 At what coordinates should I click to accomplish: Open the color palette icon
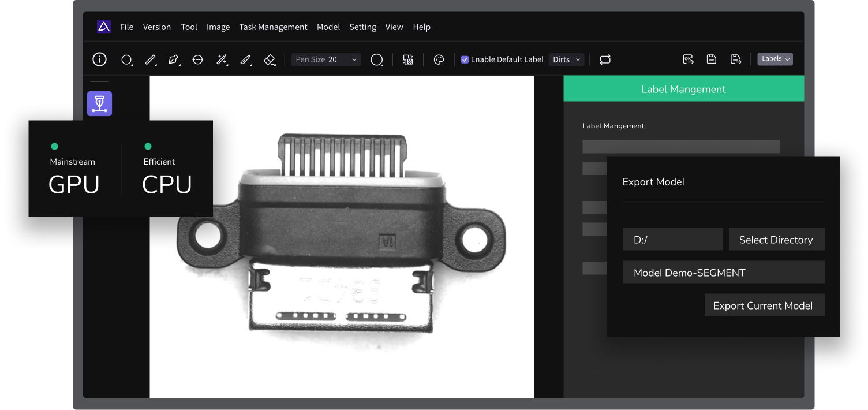pyautogui.click(x=439, y=59)
